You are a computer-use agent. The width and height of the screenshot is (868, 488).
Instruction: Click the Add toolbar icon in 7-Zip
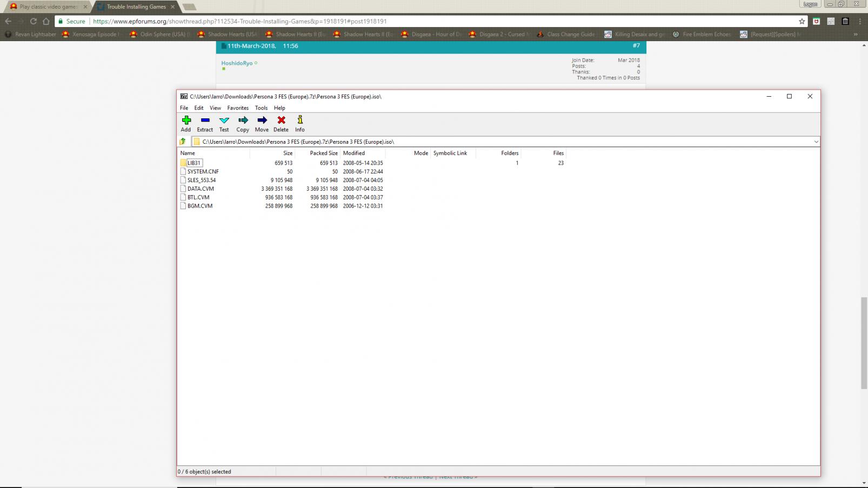(186, 124)
